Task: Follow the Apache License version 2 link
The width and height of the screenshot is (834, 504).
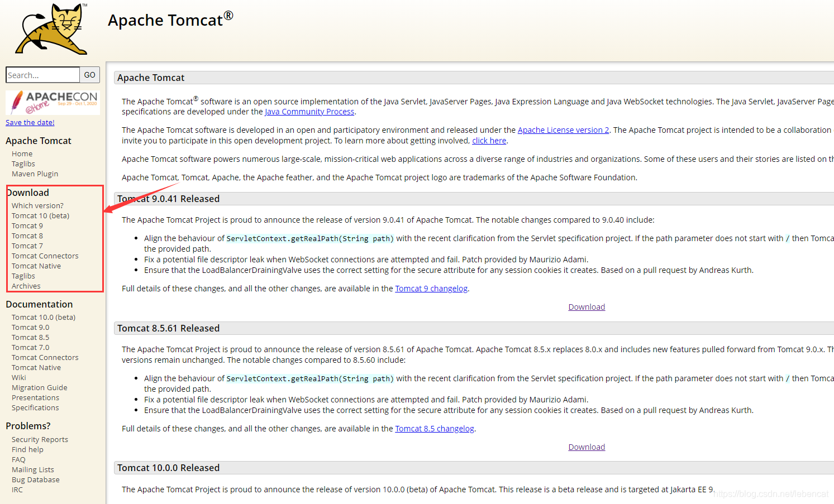Action: click(x=564, y=130)
